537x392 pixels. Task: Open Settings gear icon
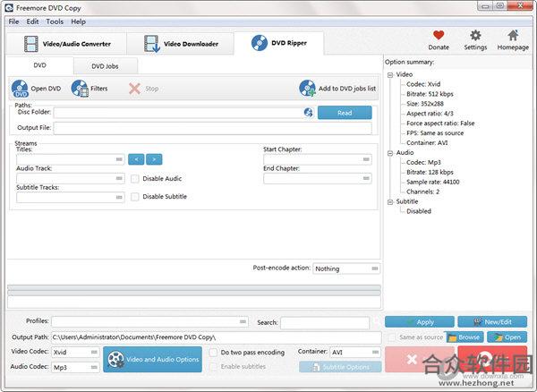(x=475, y=35)
